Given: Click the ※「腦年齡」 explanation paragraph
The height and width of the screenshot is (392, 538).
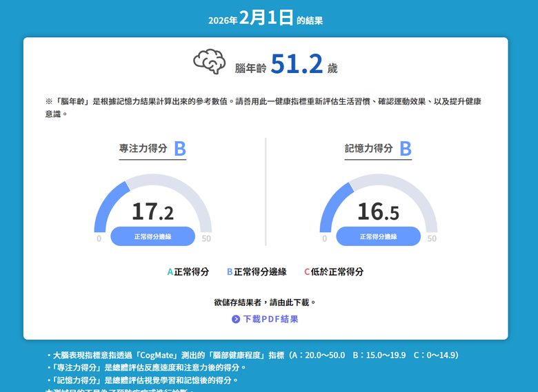Looking at the screenshot, I should click(263, 107).
